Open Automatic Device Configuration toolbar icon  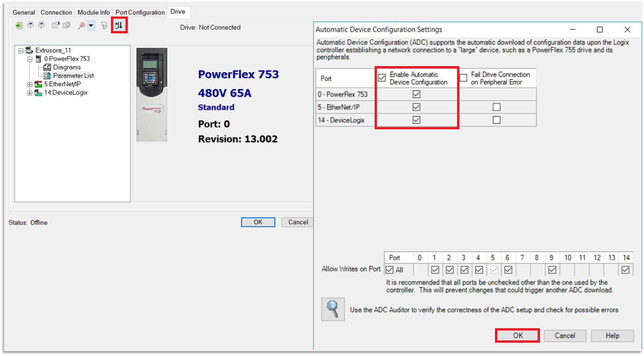click(119, 25)
